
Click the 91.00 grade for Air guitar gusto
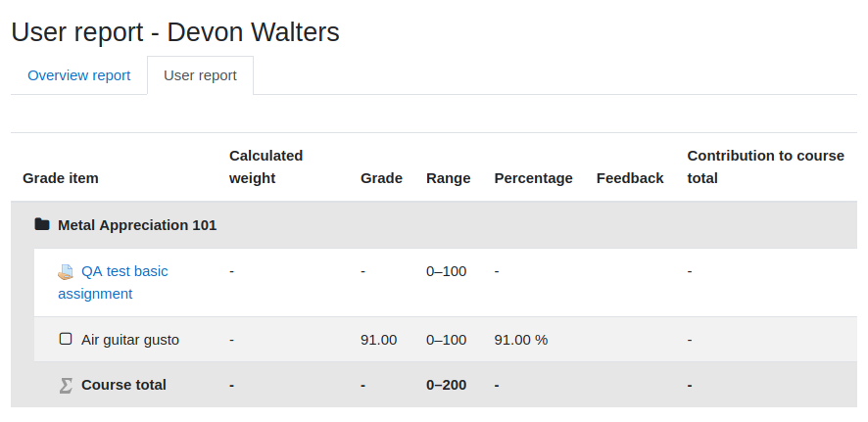tap(378, 340)
